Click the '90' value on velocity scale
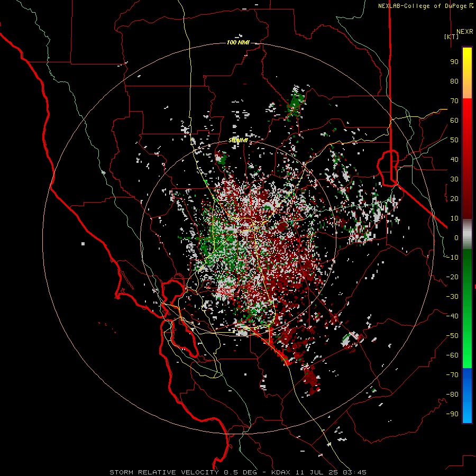The image size is (476, 476). click(454, 62)
